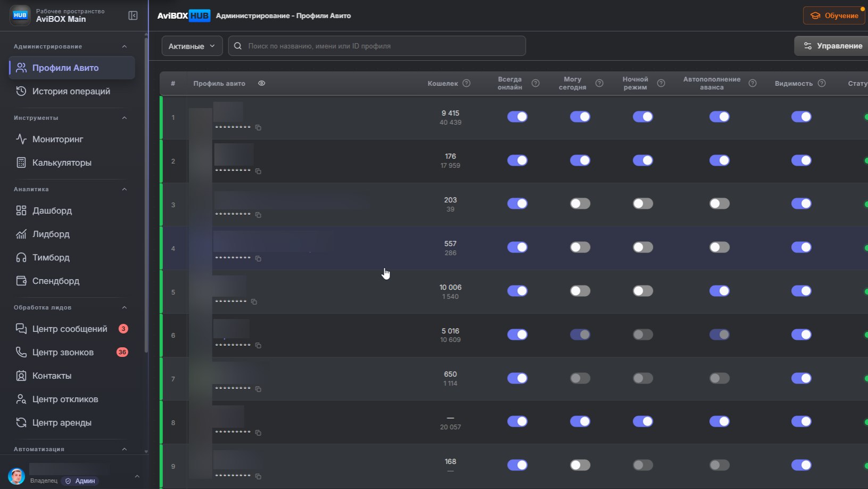The image size is (868, 489).
Task: Copy ID of profile row 1
Action: coord(258,128)
